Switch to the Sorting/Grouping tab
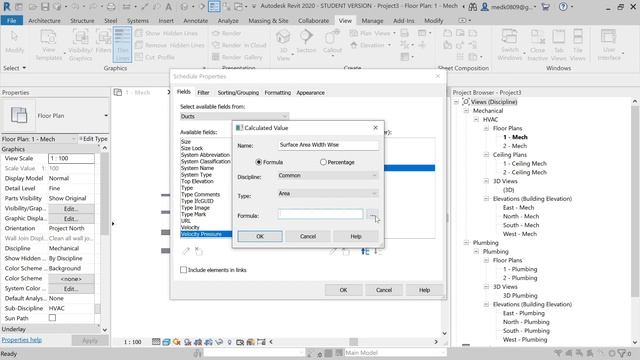The image size is (640, 360). coord(238,93)
